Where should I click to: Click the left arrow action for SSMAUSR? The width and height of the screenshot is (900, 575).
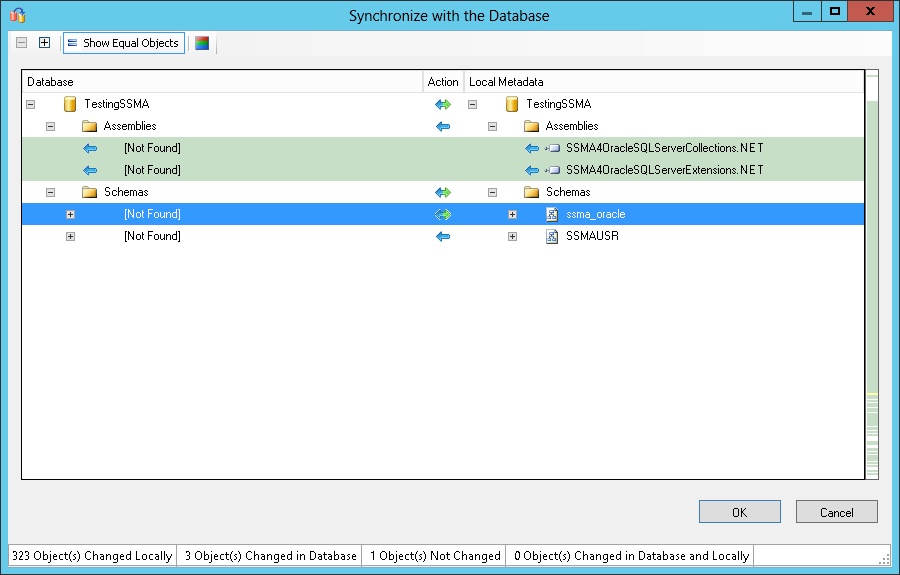click(x=442, y=236)
